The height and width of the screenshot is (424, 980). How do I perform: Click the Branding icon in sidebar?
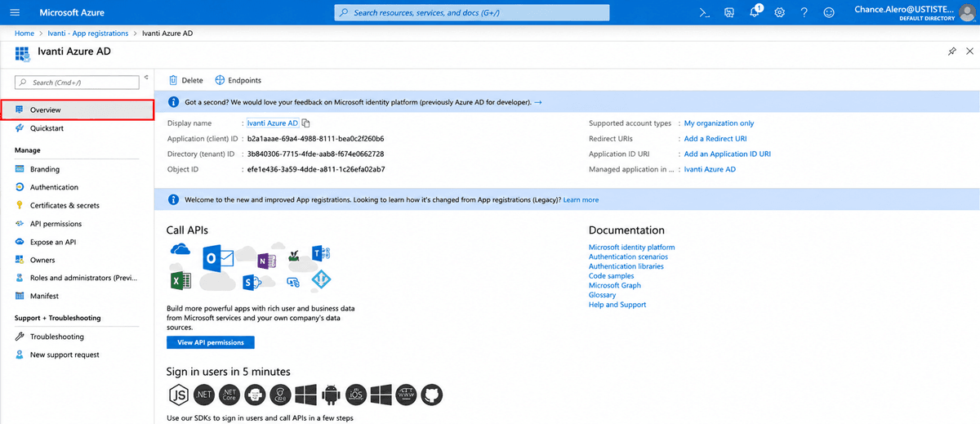click(20, 169)
